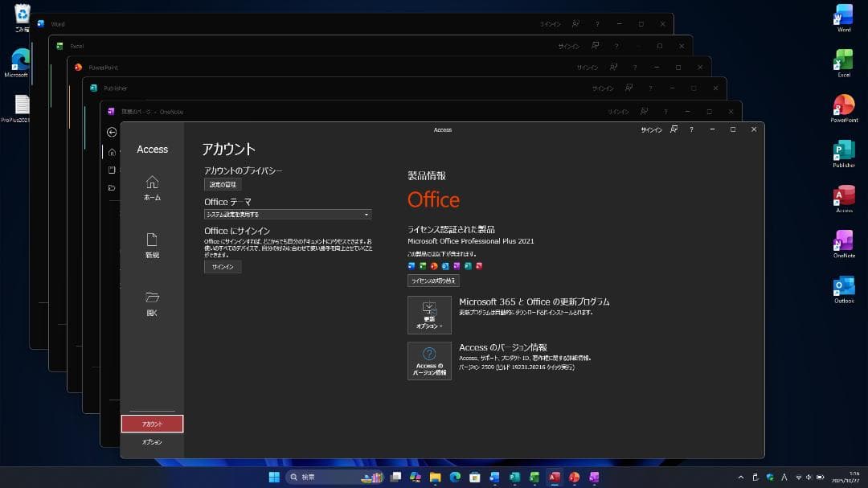Screen dimensions: 868x488
Task: Click the ライセンスの切り替え button
Action: (432, 281)
